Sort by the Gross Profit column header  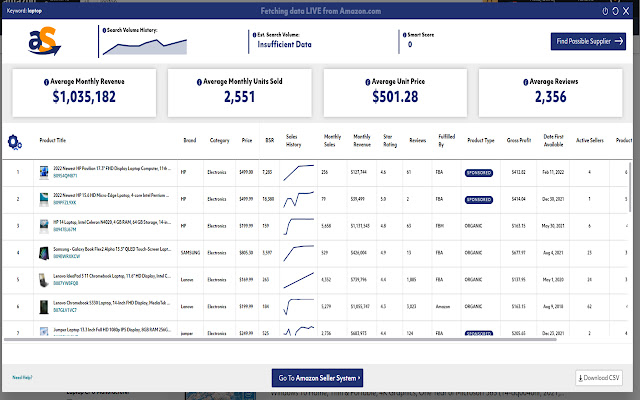[x=519, y=140]
